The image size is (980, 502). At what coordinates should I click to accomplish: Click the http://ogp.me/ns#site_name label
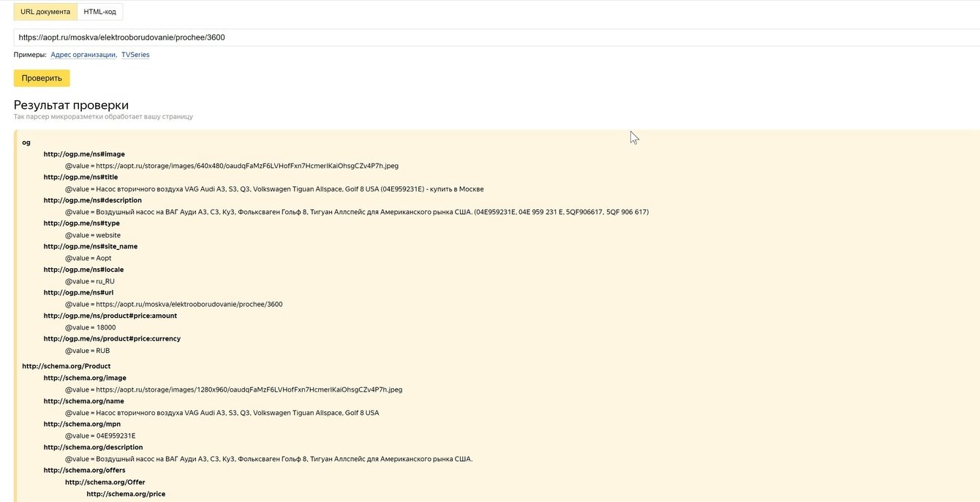(91, 246)
